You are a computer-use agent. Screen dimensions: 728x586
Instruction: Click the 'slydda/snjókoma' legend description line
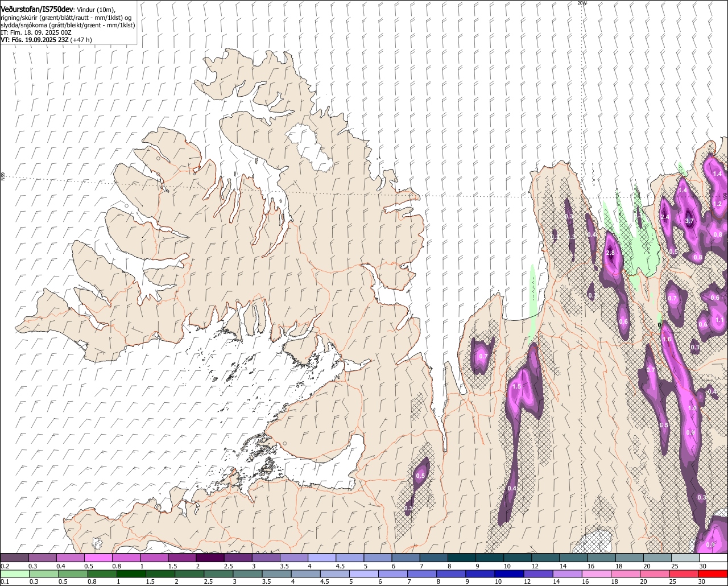[68, 25]
